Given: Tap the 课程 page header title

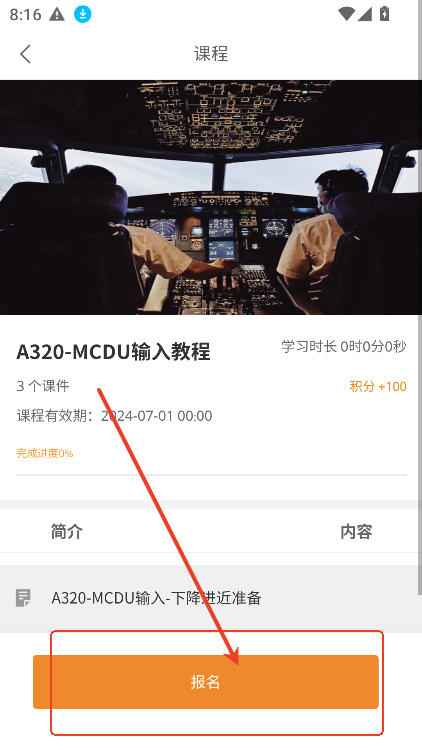Looking at the screenshot, I should [211, 54].
